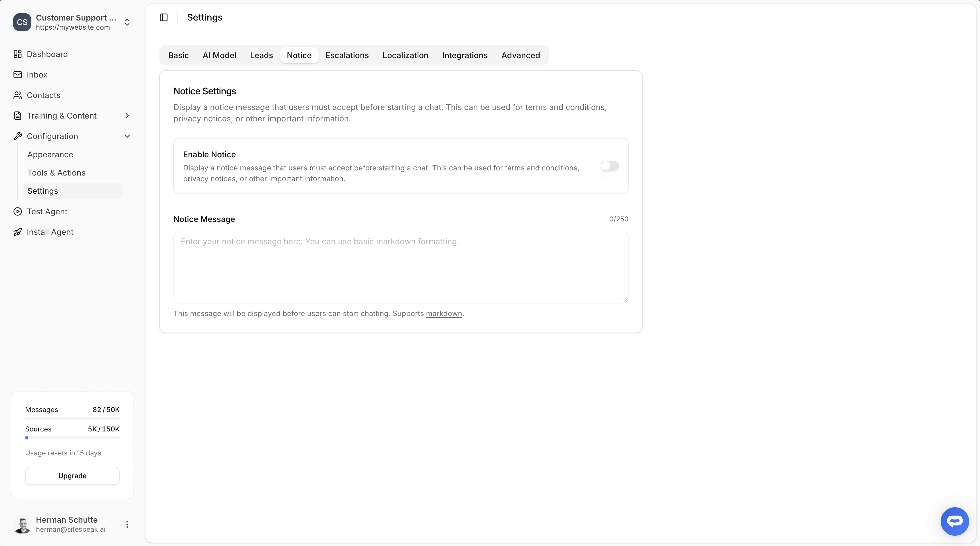Click inside the Notice Message text area

tap(400, 266)
